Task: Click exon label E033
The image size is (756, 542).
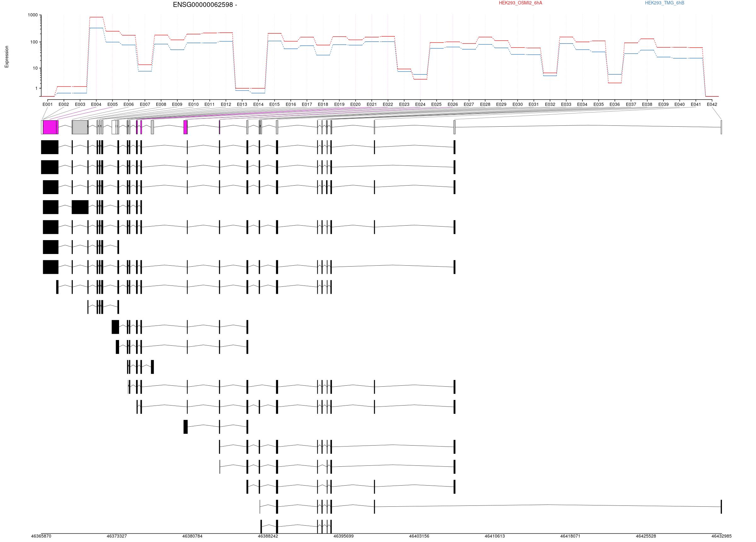Action: click(x=566, y=104)
